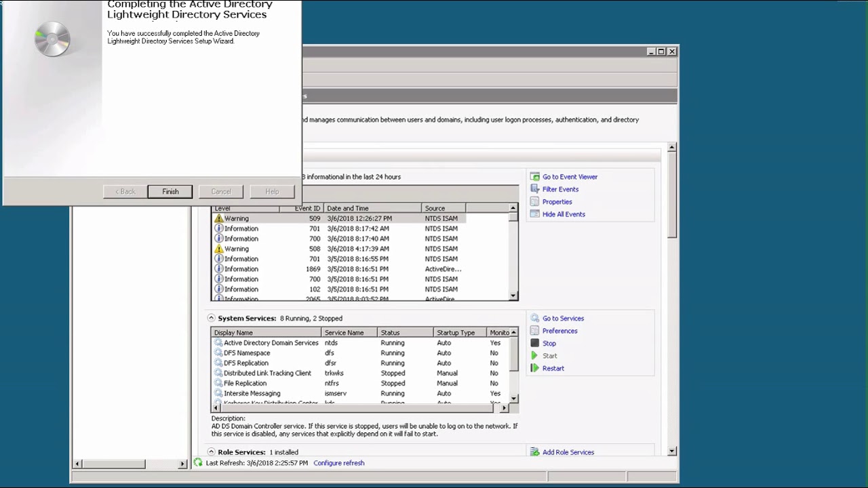Open Go to Event Viewer link
This screenshot has height=488, width=868.
coord(570,177)
